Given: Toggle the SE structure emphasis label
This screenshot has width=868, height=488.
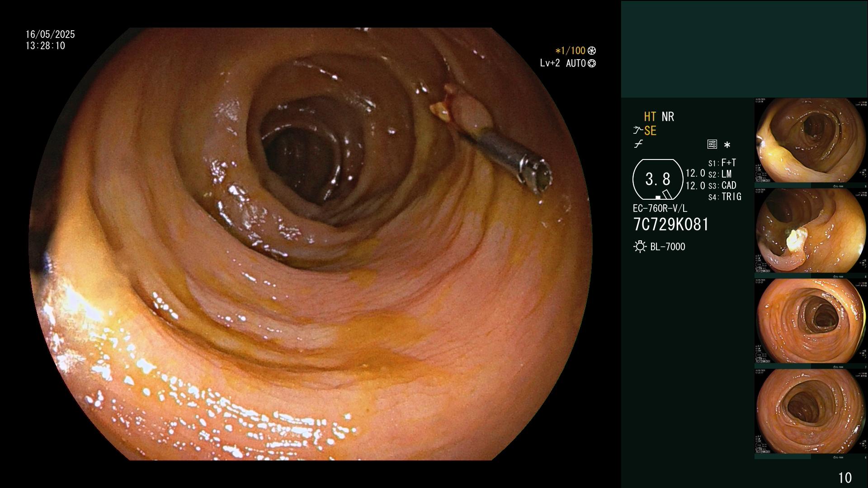Looking at the screenshot, I should 650,131.
